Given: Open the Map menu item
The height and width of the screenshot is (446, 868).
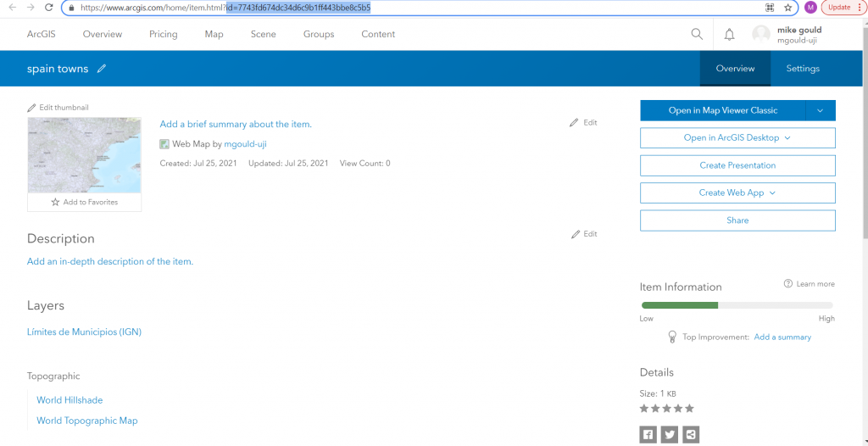Looking at the screenshot, I should pyautogui.click(x=214, y=35).
